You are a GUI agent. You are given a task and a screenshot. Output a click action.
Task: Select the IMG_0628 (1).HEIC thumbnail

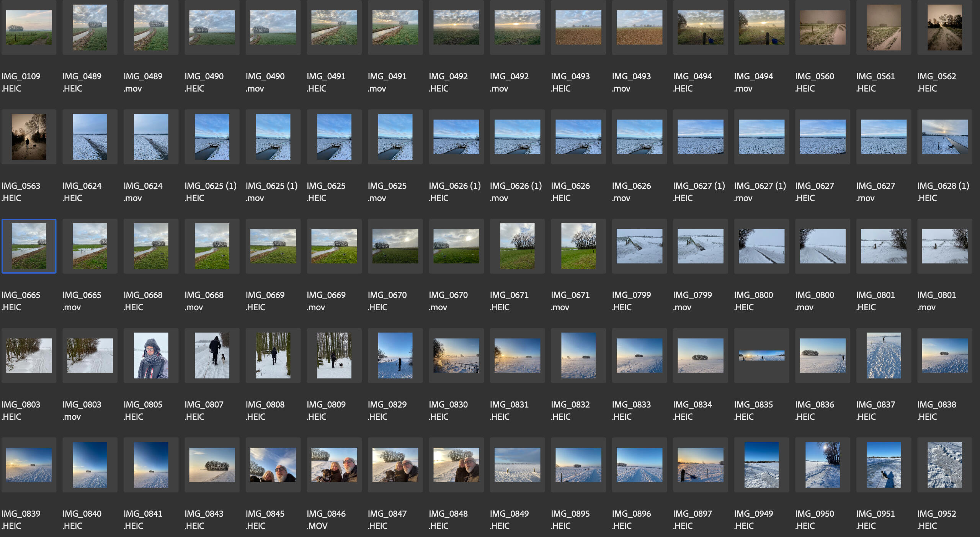coord(944,137)
